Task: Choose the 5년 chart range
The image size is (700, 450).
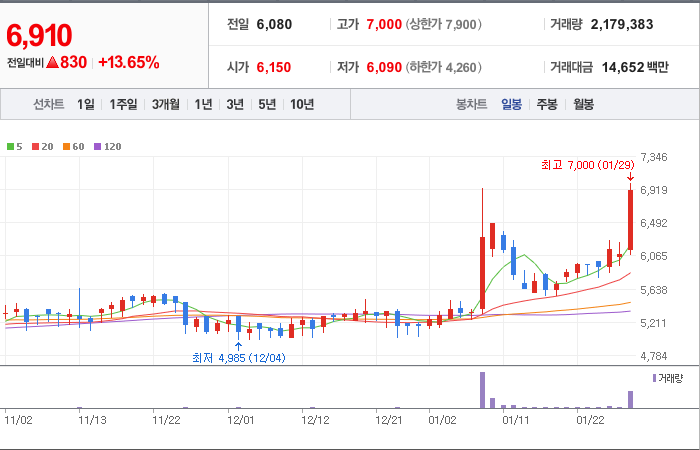Action: point(267,104)
